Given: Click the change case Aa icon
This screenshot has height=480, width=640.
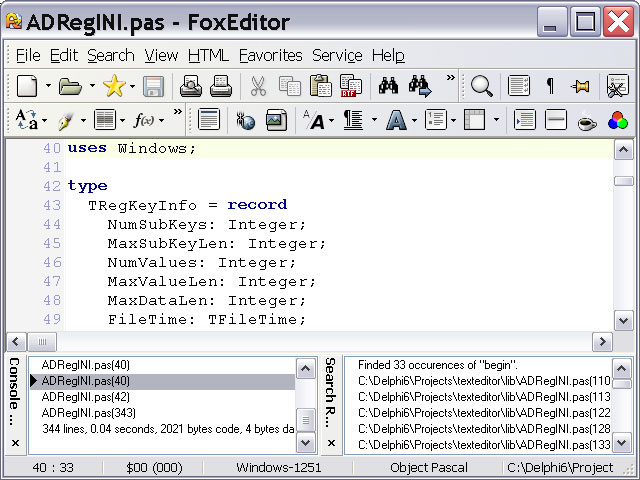Looking at the screenshot, I should [x=27, y=120].
